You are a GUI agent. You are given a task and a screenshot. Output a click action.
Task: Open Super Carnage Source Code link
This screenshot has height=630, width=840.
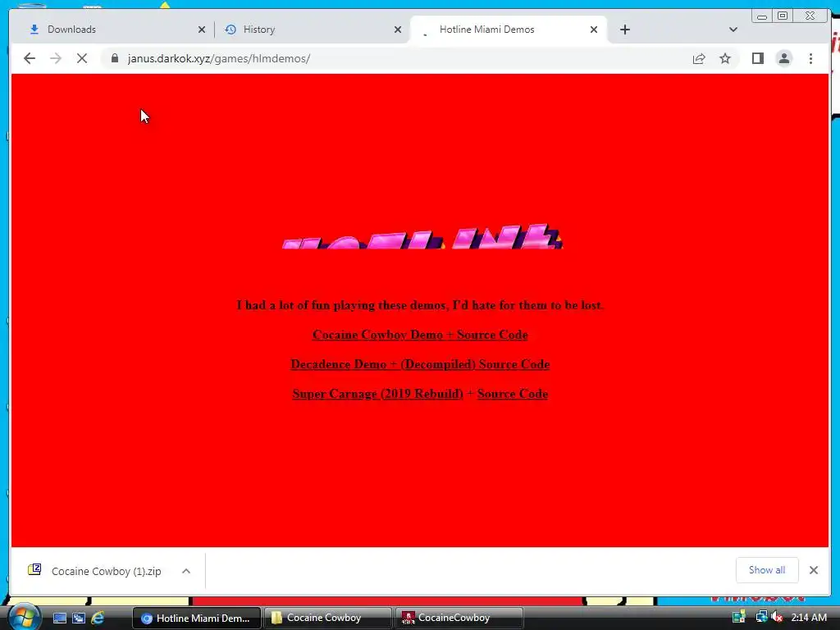pos(513,394)
